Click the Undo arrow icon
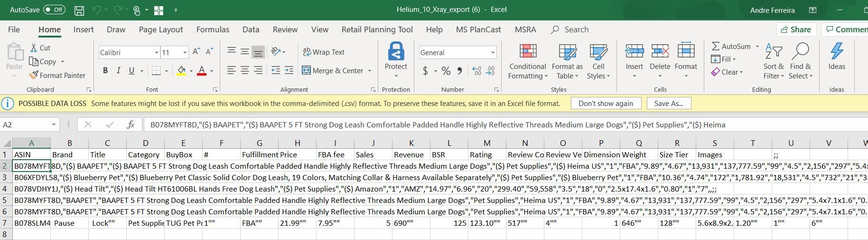Screen dimensions: 868x240 click(x=96, y=10)
